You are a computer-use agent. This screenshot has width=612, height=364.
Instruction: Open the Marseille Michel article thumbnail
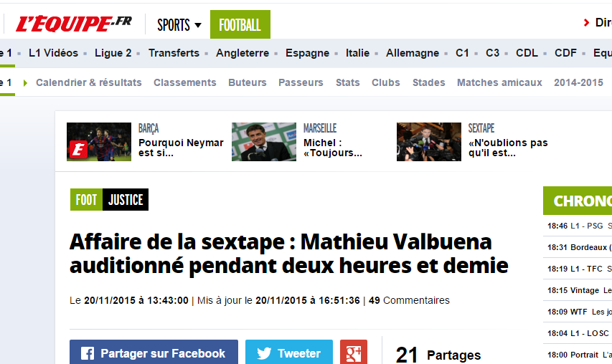pos(264,142)
